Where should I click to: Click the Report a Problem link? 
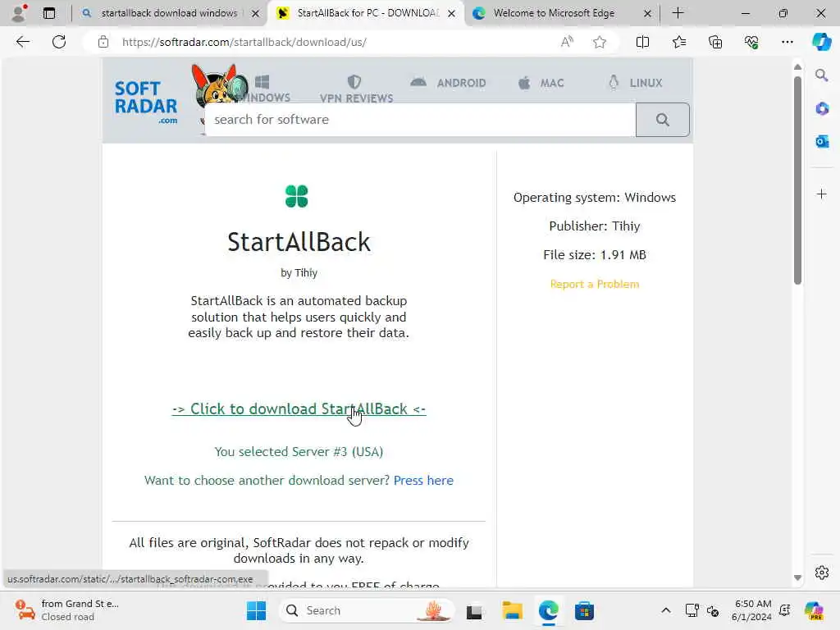coord(595,284)
